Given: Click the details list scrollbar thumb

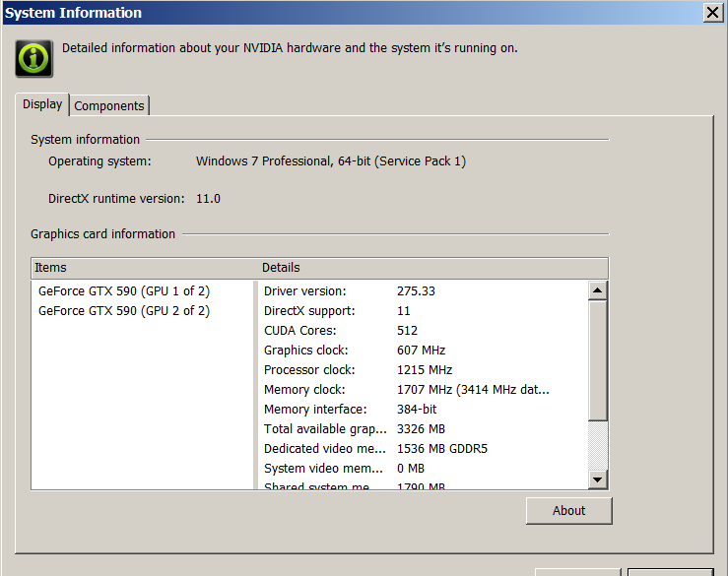Looking at the screenshot, I should 598,360.
